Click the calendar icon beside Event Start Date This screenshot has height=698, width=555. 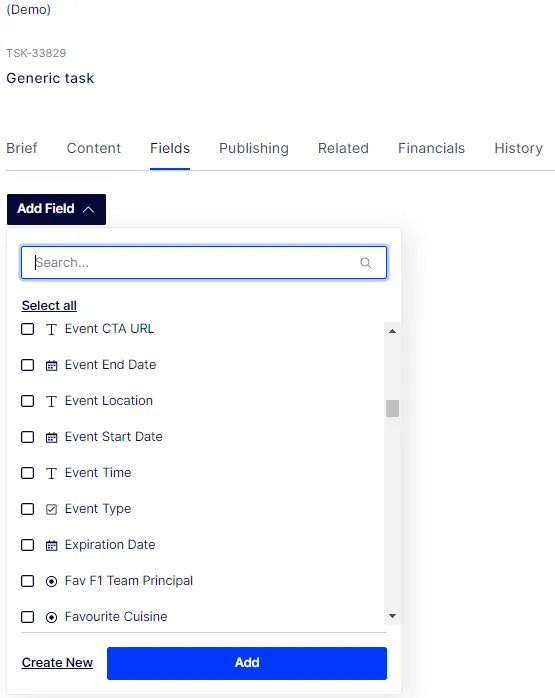52,438
